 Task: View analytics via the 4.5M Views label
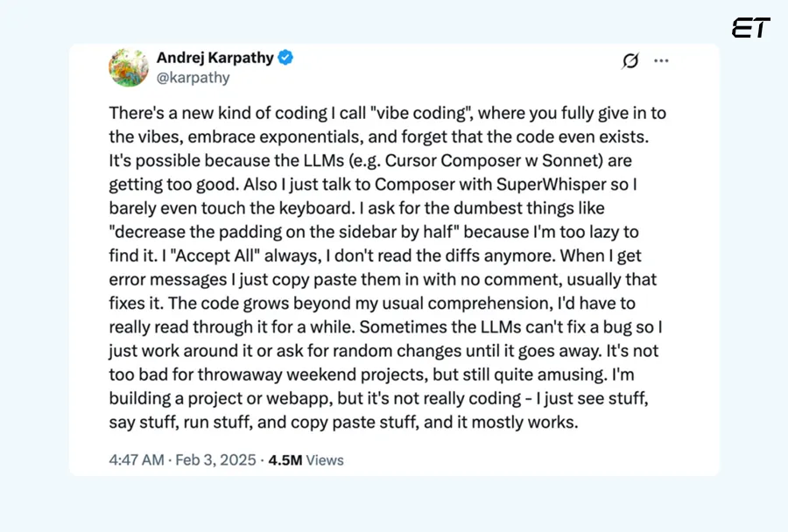(x=306, y=459)
